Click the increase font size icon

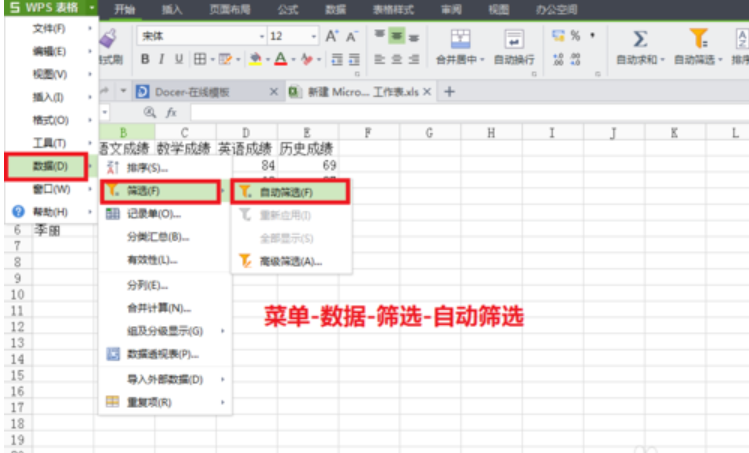coord(333,36)
